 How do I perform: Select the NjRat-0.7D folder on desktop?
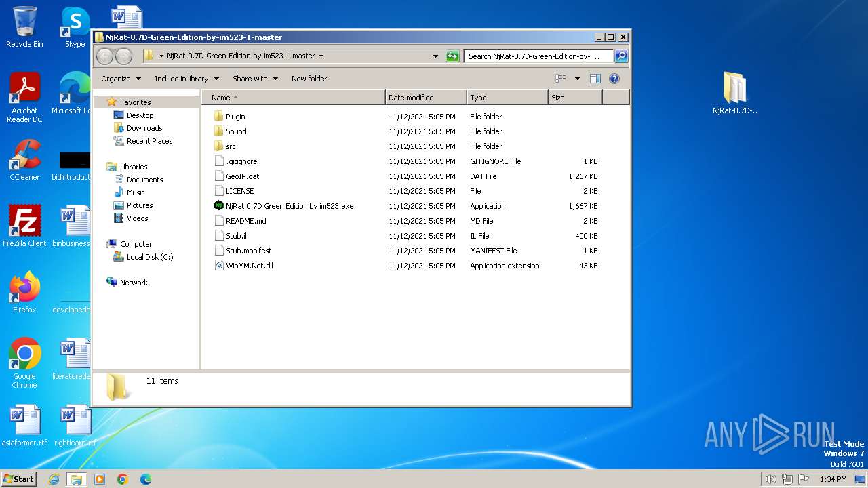[x=736, y=94]
